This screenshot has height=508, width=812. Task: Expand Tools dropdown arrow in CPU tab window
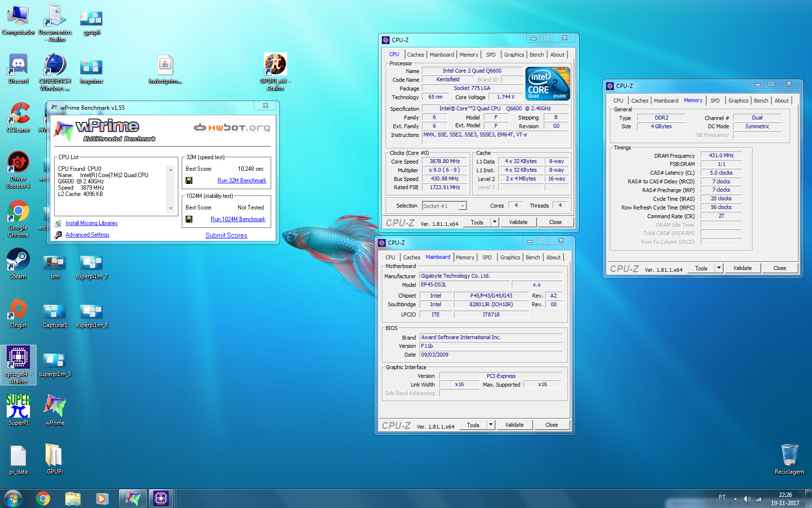coord(494,222)
